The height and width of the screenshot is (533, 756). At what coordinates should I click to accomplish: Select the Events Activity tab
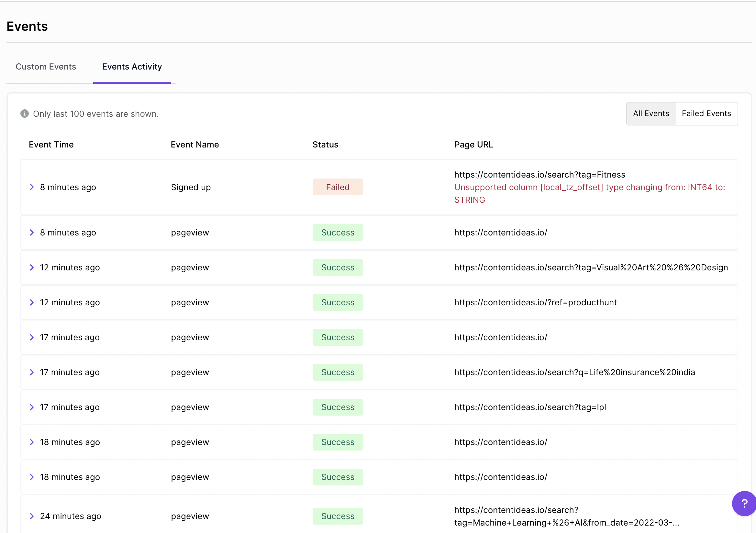tap(132, 66)
